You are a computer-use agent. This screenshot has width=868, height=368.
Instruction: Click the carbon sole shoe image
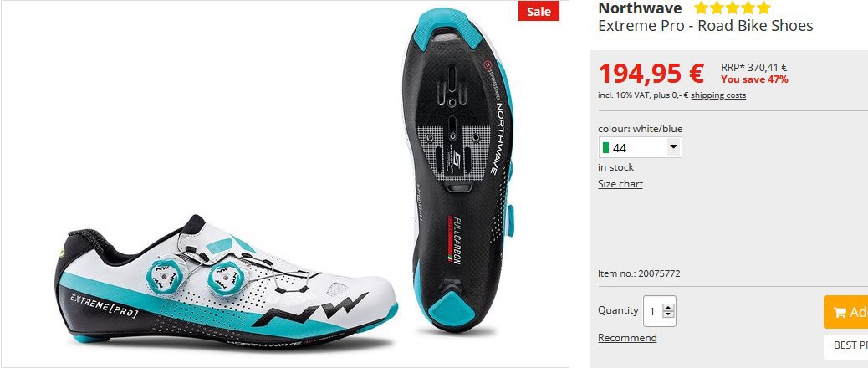(458, 171)
